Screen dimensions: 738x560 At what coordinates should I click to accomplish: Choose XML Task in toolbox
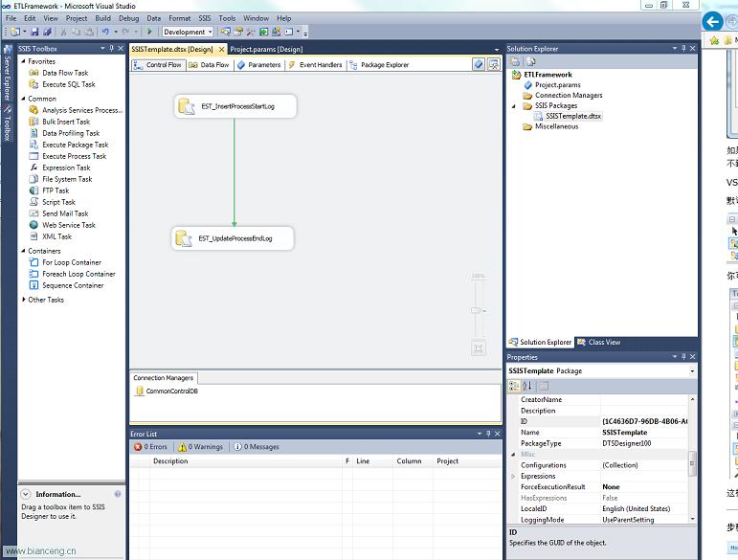pos(56,236)
